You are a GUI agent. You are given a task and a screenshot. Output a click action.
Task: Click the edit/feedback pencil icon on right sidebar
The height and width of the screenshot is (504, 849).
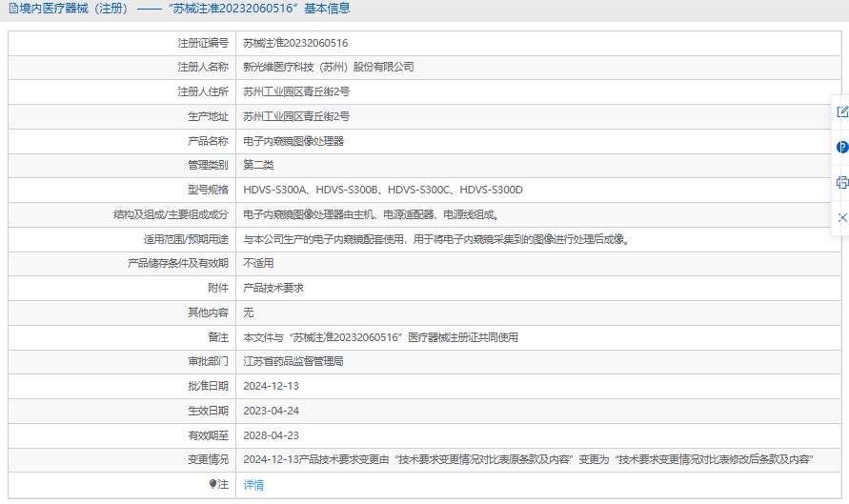tap(842, 111)
